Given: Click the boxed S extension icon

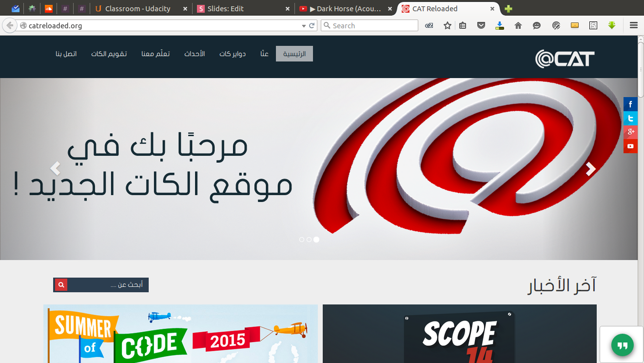Looking at the screenshot, I should [x=593, y=25].
